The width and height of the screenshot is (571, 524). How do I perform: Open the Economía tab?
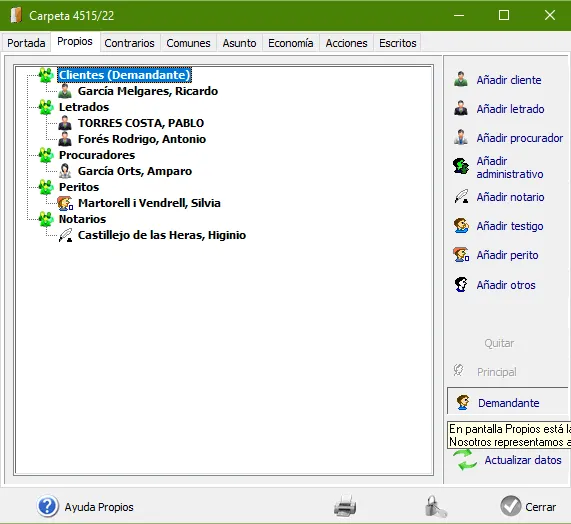coord(291,43)
